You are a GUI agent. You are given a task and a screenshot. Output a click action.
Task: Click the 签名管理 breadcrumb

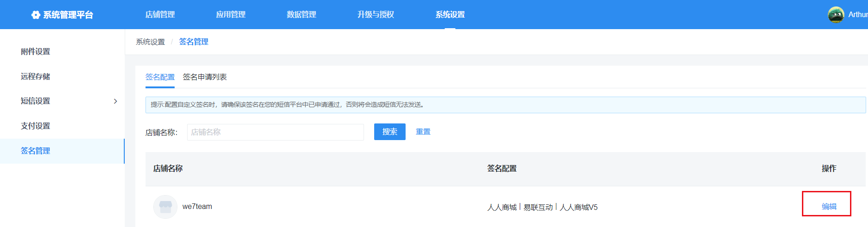point(194,42)
